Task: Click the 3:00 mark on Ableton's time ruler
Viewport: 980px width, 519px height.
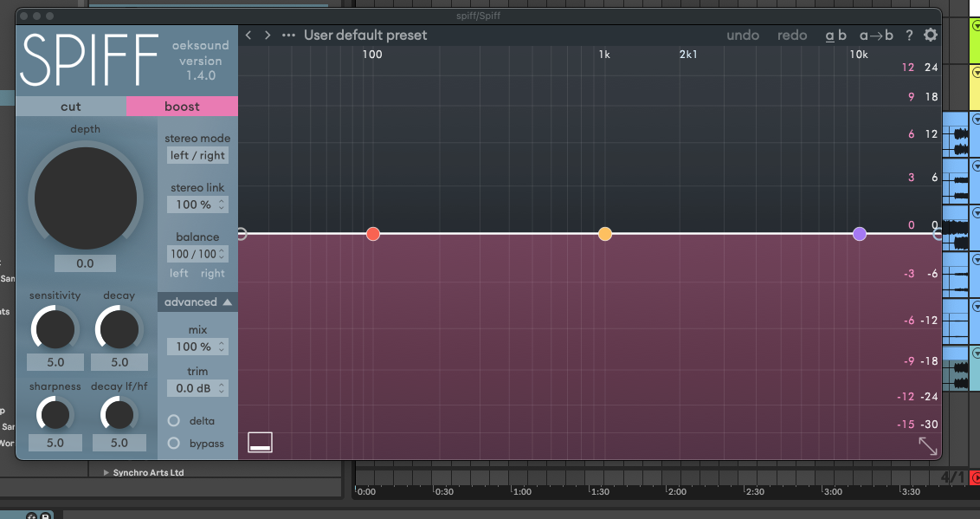Action: click(x=833, y=491)
